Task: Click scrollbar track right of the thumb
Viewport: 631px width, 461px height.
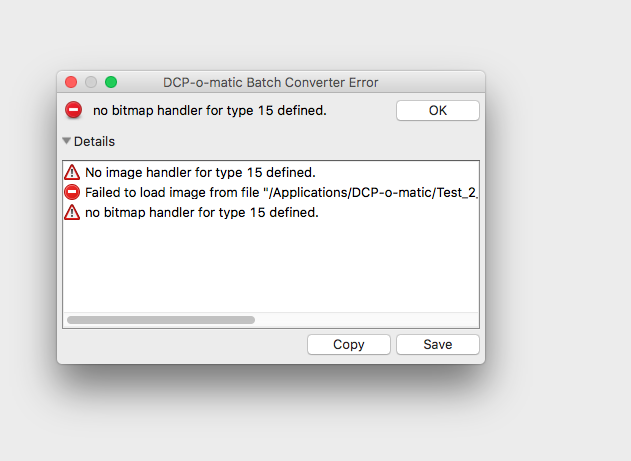Action: [x=366, y=320]
